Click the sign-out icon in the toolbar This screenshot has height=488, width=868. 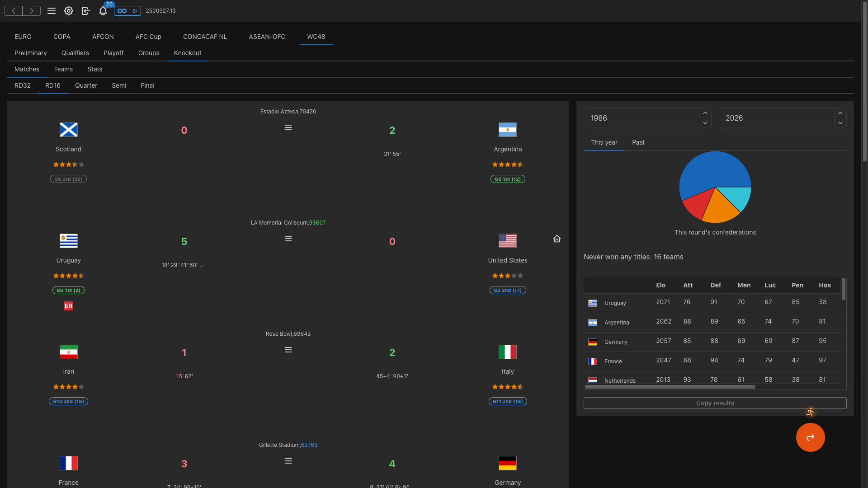click(86, 11)
